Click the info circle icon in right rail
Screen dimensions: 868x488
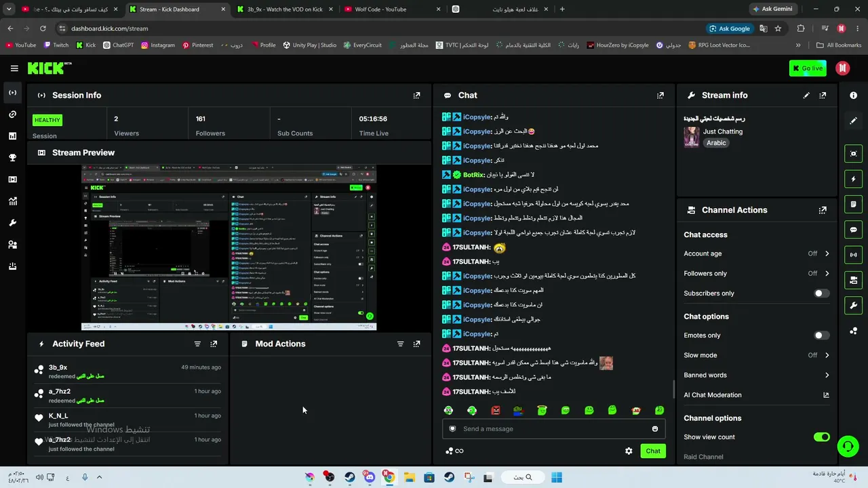pos(854,96)
